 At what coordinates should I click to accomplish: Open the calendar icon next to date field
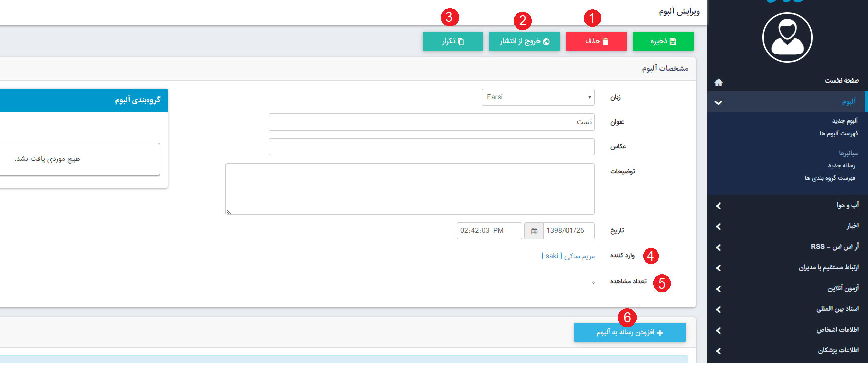coord(534,231)
